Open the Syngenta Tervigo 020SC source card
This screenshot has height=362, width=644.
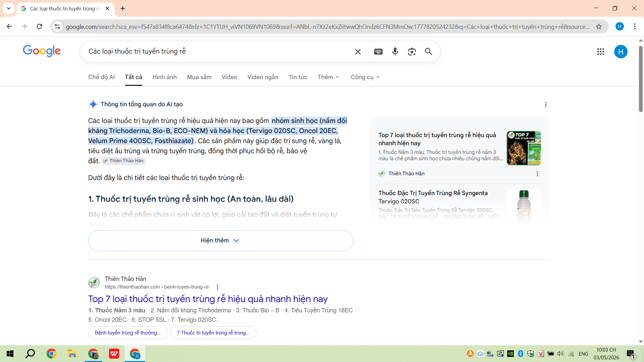pos(433,197)
